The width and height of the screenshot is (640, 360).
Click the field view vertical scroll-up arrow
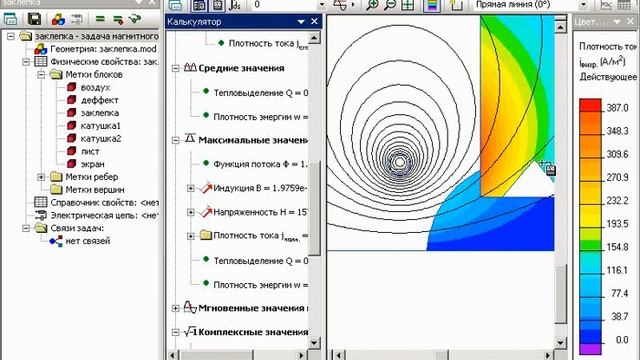(x=561, y=27)
